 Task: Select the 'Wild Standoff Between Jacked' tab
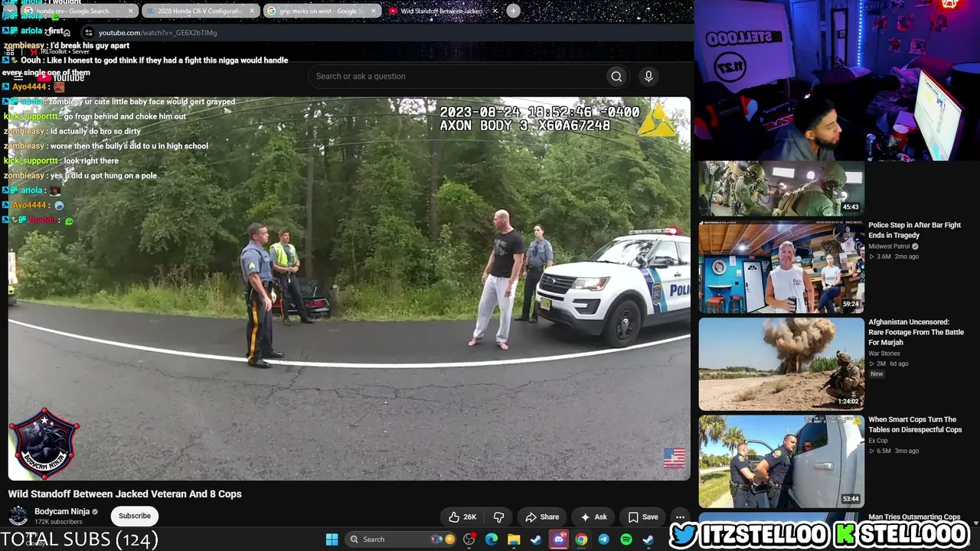pyautogui.click(x=442, y=11)
